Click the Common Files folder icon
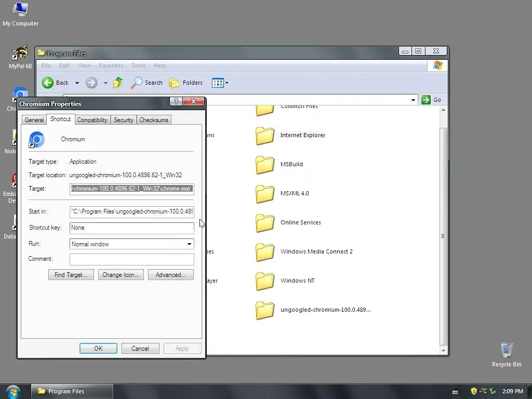The height and width of the screenshot is (399, 532). (265, 110)
